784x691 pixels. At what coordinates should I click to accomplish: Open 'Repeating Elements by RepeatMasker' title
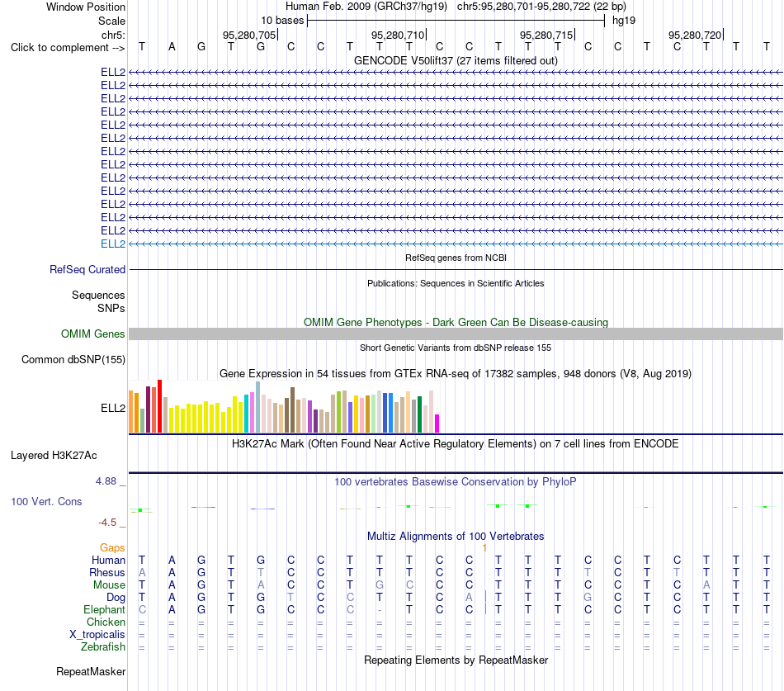pyautogui.click(x=456, y=660)
